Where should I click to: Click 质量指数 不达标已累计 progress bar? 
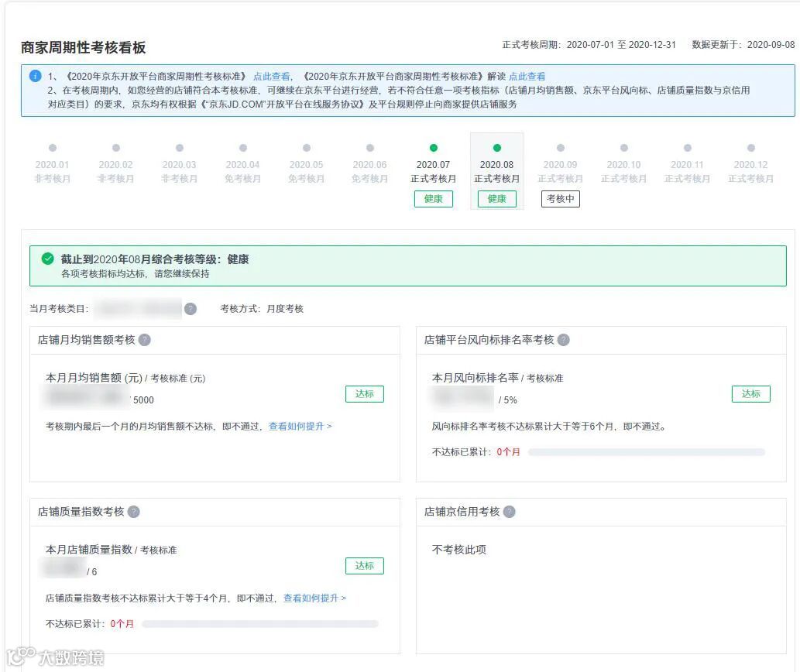click(x=260, y=623)
